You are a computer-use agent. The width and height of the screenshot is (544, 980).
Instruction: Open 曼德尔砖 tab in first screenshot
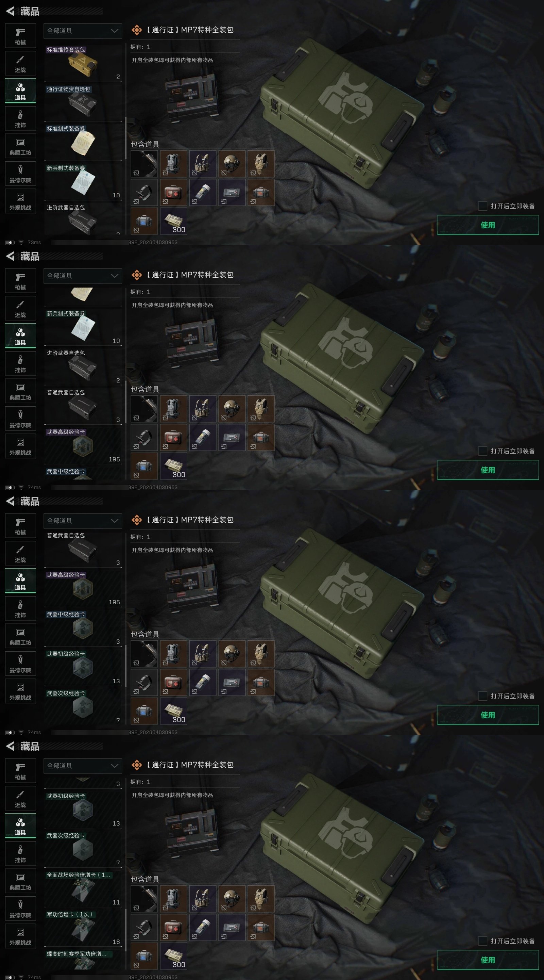click(20, 174)
